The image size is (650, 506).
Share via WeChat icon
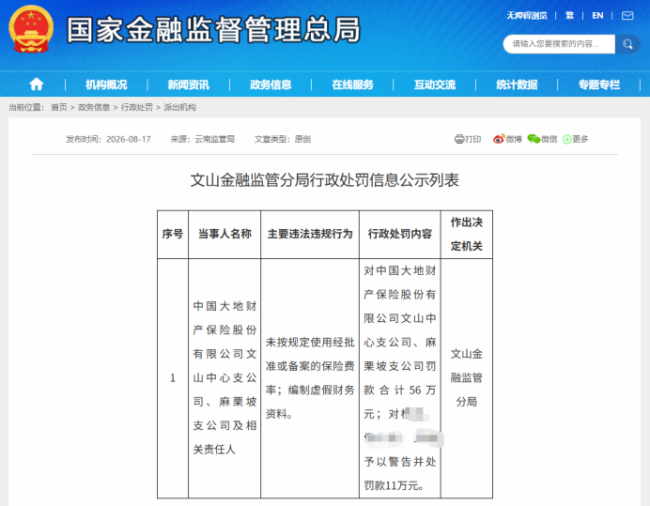pos(534,139)
